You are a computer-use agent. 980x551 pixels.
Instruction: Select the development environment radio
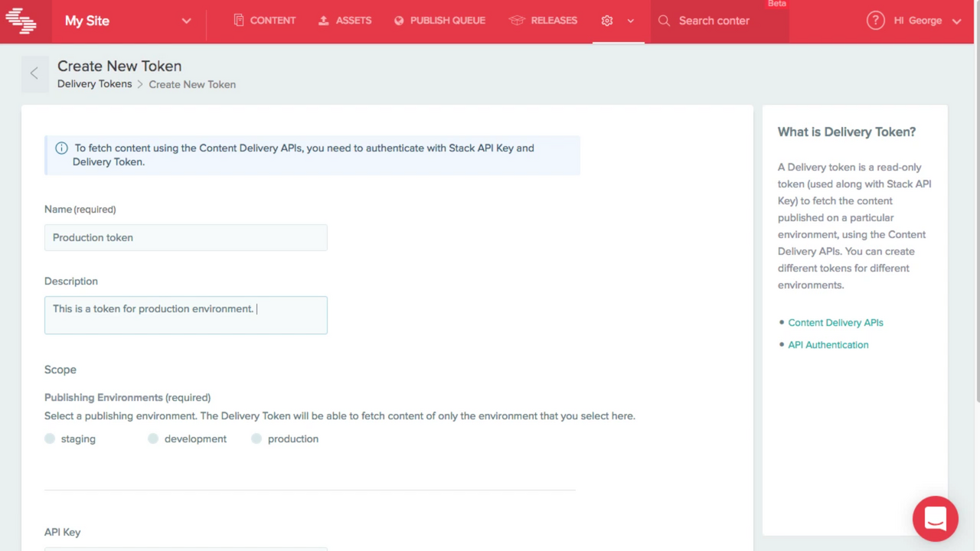click(x=153, y=439)
